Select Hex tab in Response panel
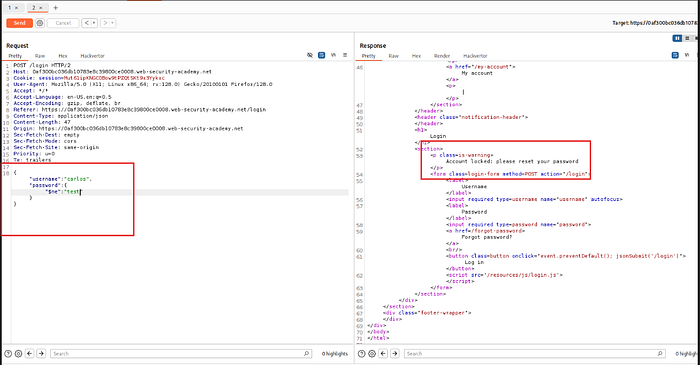 click(417, 56)
